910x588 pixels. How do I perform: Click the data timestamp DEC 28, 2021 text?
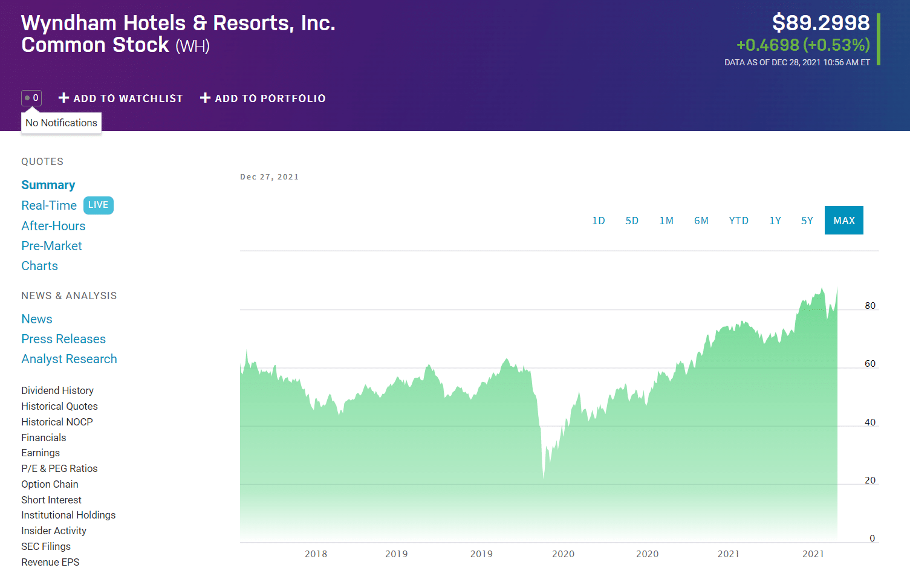coord(797,62)
